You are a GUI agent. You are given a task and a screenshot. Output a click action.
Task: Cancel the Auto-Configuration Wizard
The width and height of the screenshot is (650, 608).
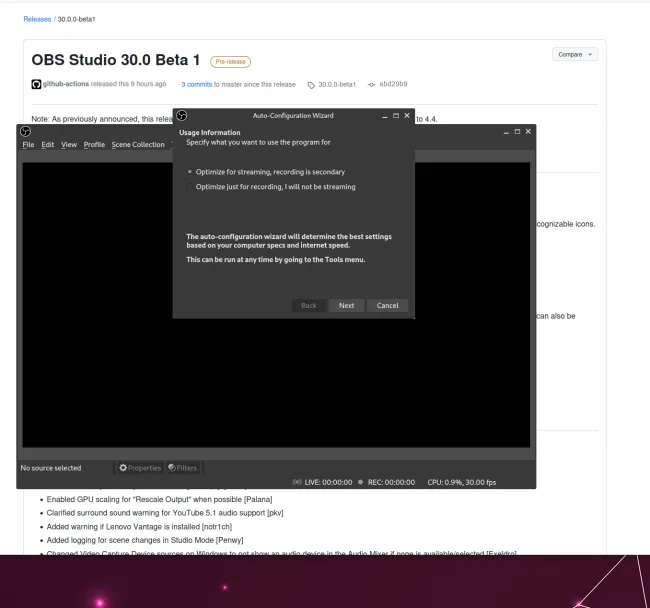click(387, 305)
